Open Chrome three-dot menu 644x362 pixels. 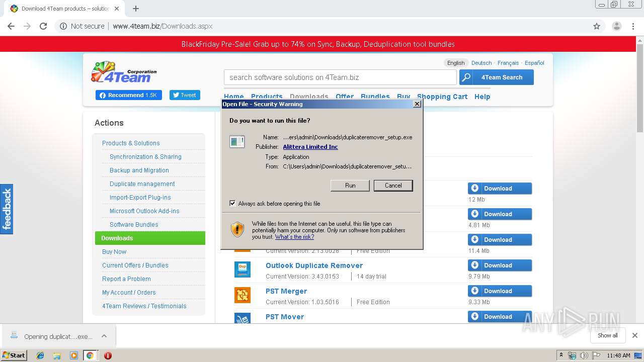pyautogui.click(x=633, y=26)
